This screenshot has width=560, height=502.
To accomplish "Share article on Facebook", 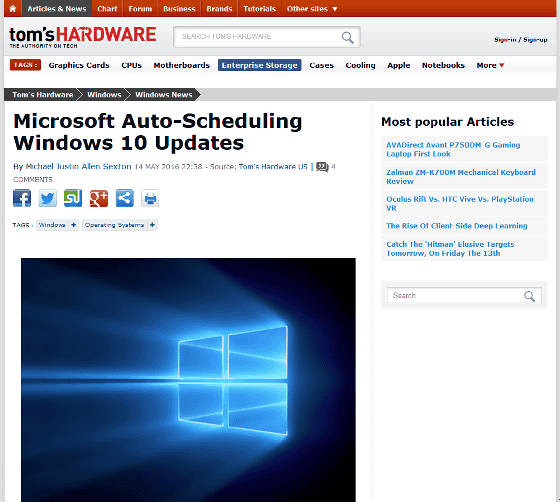I will (x=22, y=198).
